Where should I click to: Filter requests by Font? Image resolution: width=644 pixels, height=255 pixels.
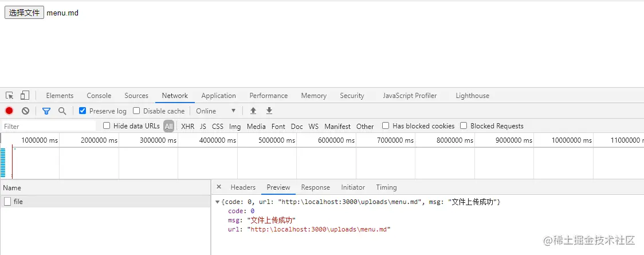(x=278, y=127)
